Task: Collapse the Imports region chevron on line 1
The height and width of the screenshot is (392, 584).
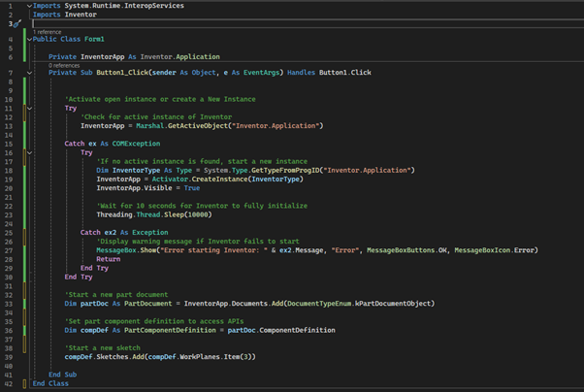Action: 29,6
